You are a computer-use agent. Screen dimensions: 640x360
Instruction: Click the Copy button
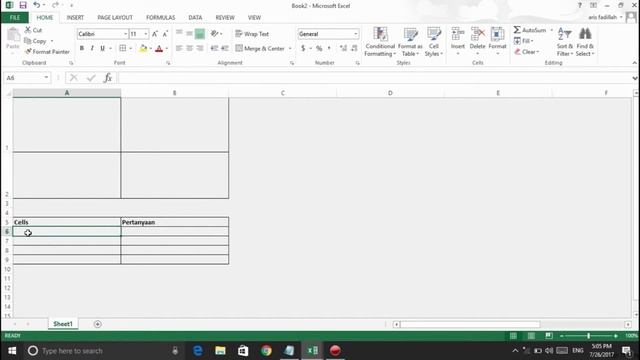(36, 41)
